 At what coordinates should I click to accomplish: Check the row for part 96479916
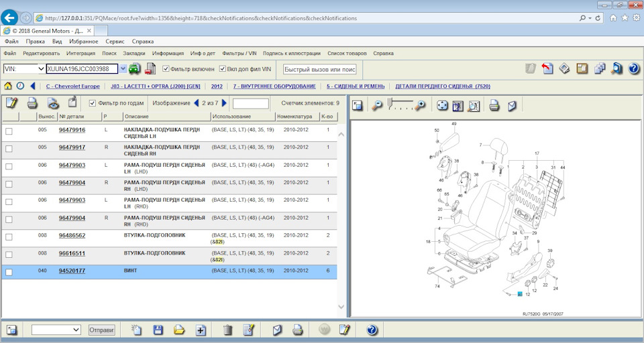[x=9, y=131]
